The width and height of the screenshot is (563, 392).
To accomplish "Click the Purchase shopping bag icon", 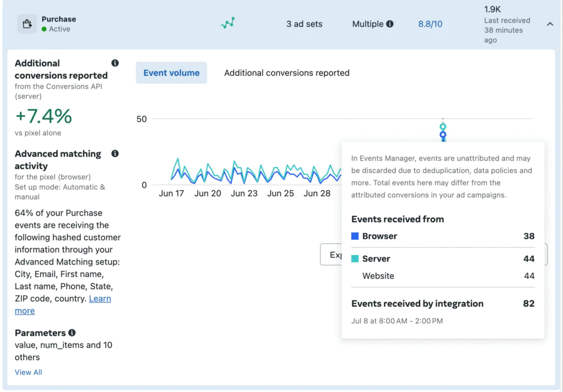I will tap(27, 24).
